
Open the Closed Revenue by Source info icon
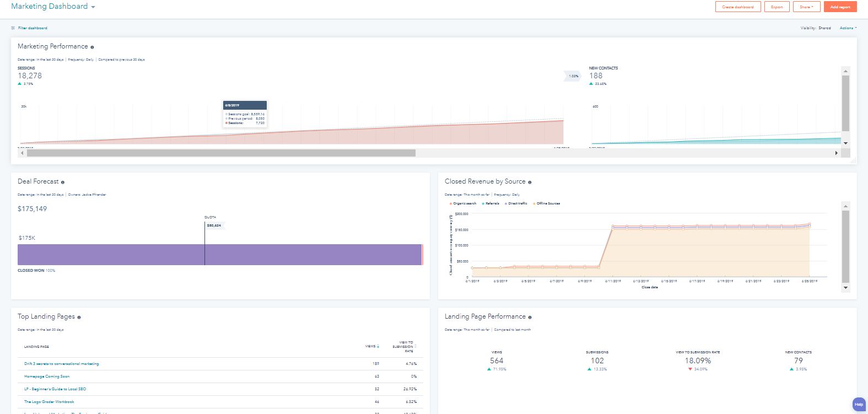(530, 182)
